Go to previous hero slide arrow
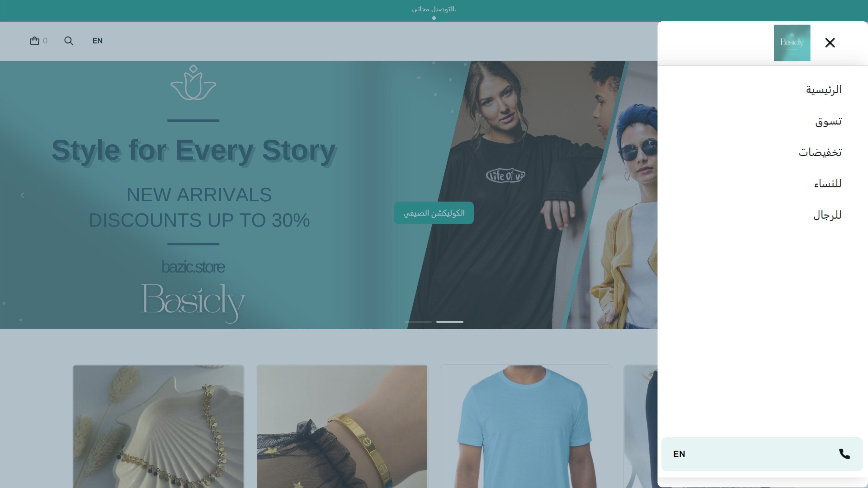Image resolution: width=868 pixels, height=488 pixels. [23, 195]
